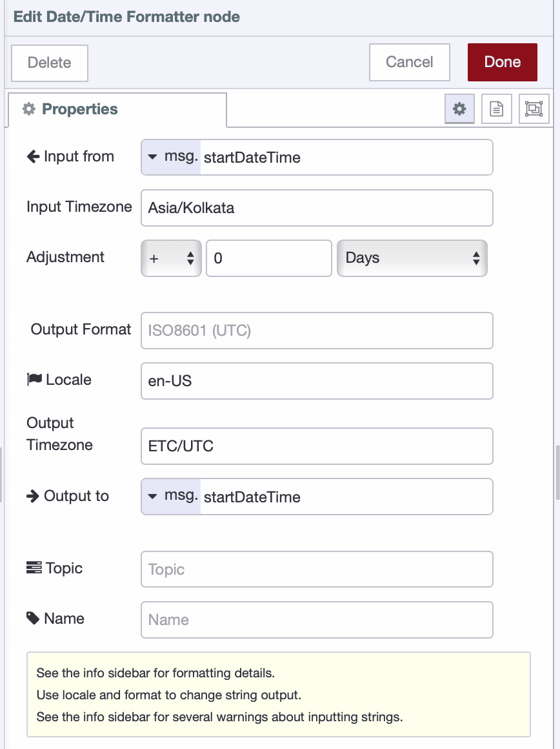Open the Description tab using its document icon
This screenshot has width=560, height=749.
(496, 108)
